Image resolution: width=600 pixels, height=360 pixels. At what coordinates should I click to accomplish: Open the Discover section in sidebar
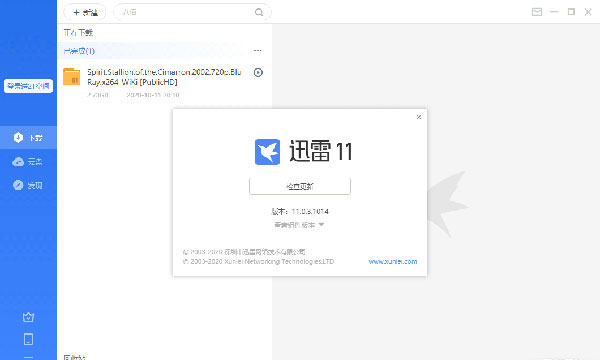pyautogui.click(x=28, y=185)
